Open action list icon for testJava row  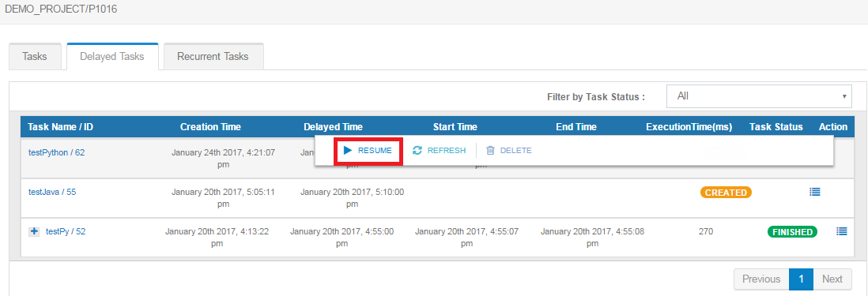tap(815, 192)
